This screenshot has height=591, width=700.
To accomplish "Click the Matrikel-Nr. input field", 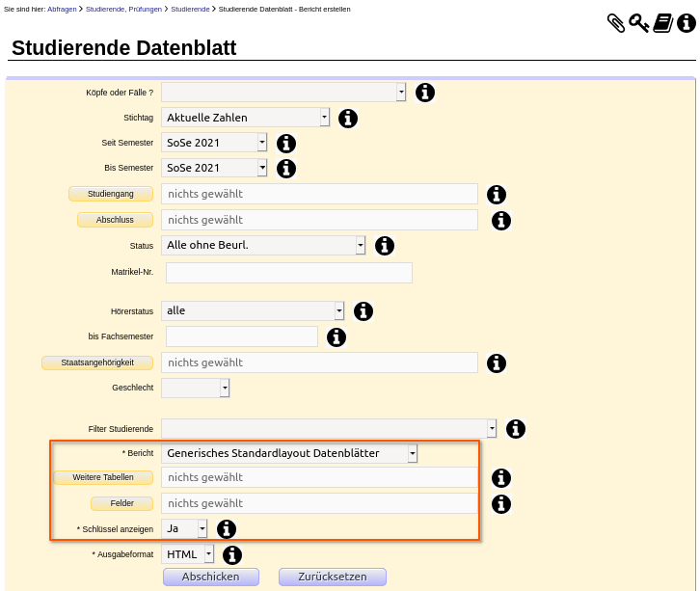I will [289, 273].
